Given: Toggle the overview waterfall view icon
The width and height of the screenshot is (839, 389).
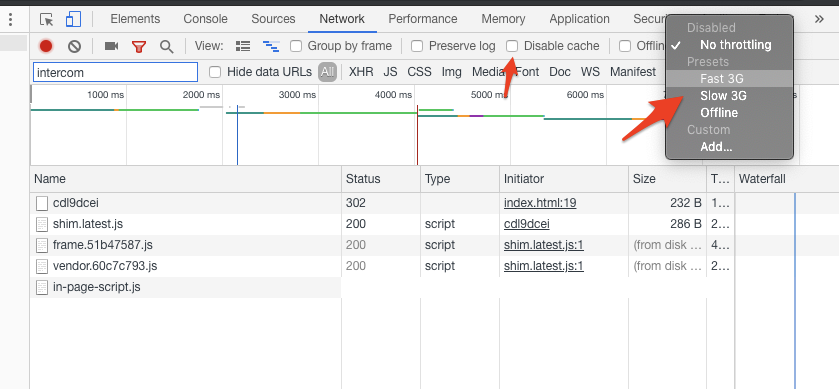Looking at the screenshot, I should click(271, 46).
